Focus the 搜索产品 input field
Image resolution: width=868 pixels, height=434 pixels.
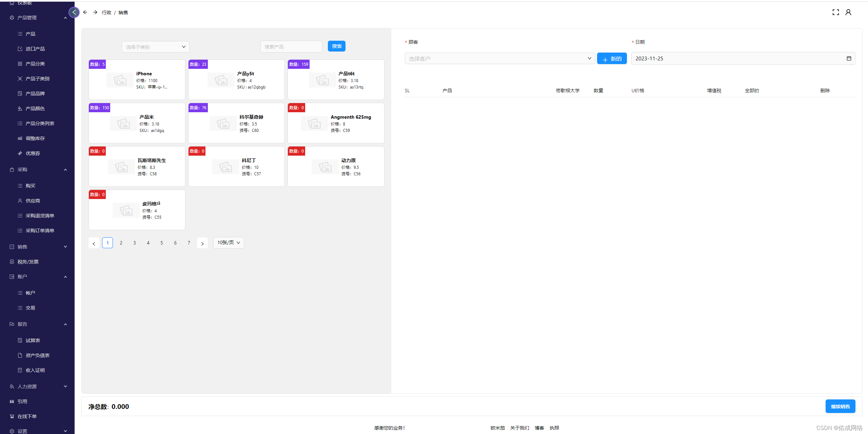pyautogui.click(x=291, y=47)
